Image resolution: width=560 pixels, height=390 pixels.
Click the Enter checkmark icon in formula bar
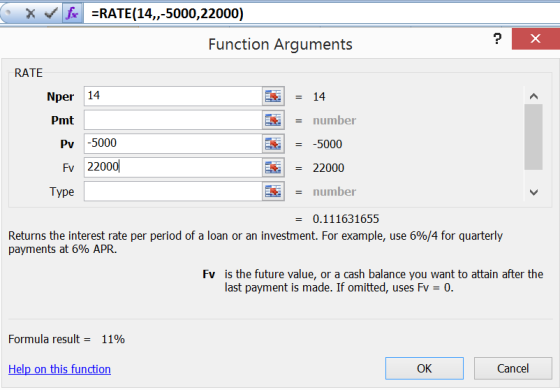tap(51, 14)
